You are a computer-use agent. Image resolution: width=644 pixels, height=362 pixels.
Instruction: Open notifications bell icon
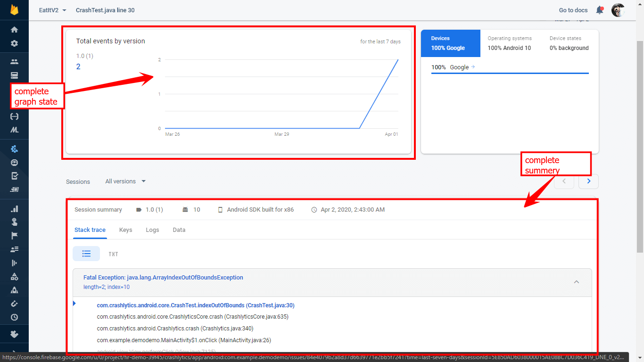tap(600, 10)
